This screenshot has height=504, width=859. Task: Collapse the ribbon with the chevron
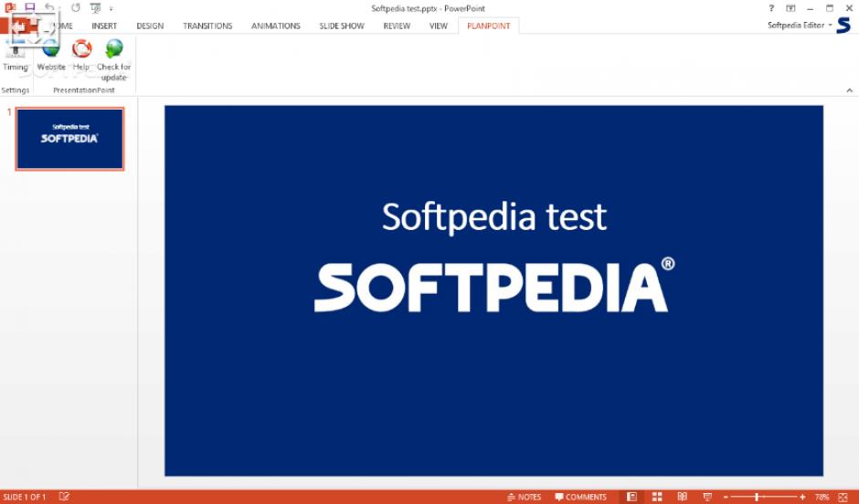point(850,90)
